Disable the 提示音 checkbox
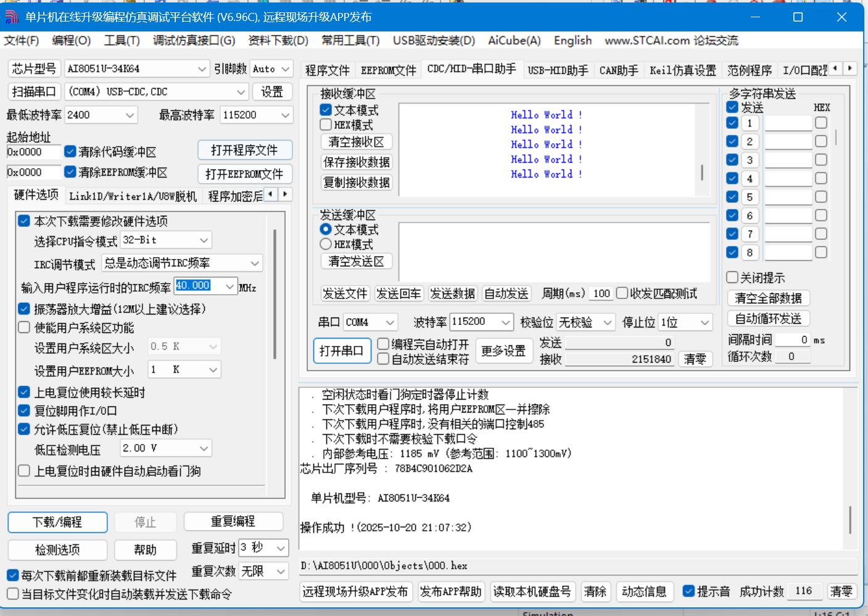 click(x=688, y=591)
